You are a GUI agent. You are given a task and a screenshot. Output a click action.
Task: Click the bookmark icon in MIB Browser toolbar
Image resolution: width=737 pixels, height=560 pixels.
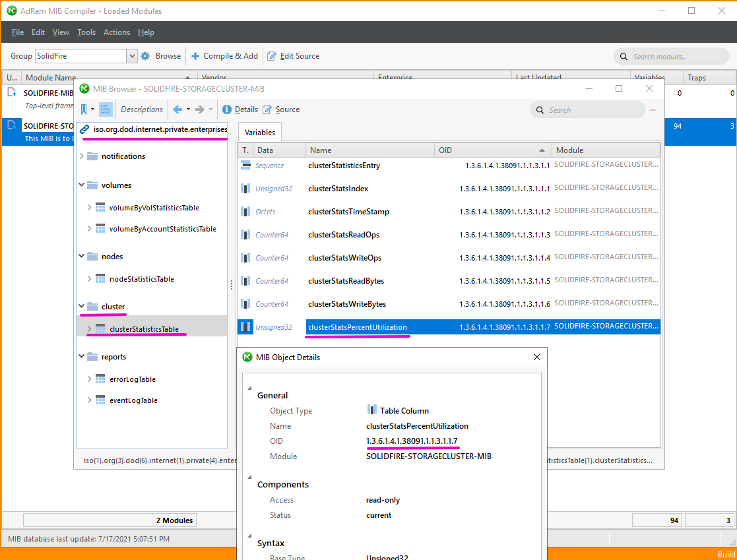[x=84, y=109]
